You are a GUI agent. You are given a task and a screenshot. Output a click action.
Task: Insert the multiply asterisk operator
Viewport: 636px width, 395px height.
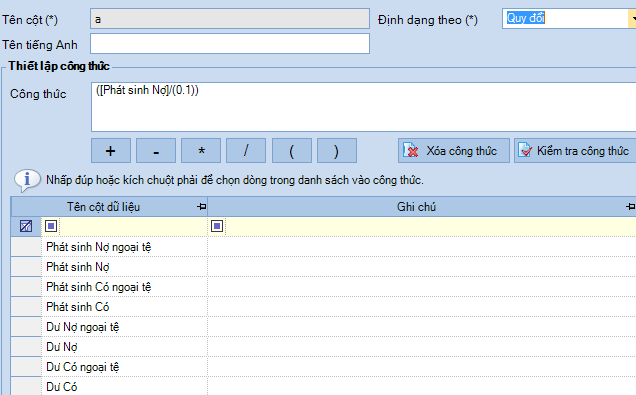[x=201, y=151]
